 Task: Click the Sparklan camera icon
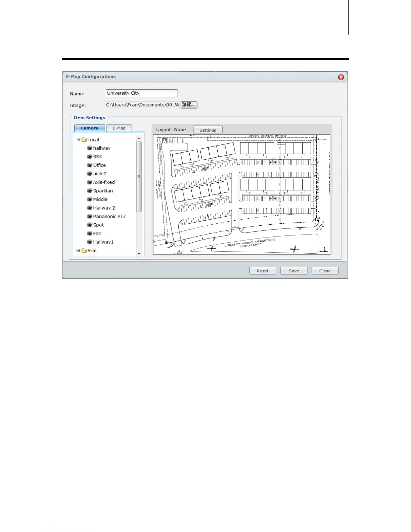89,191
